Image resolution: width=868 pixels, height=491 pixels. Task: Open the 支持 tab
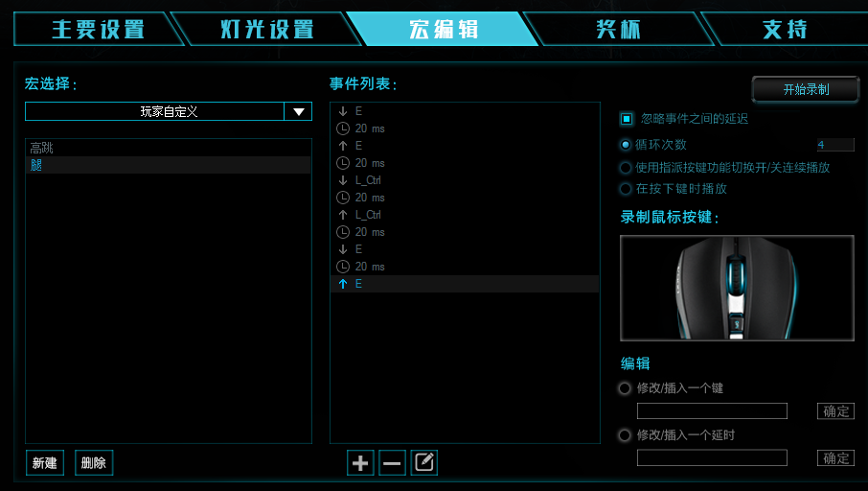[785, 29]
